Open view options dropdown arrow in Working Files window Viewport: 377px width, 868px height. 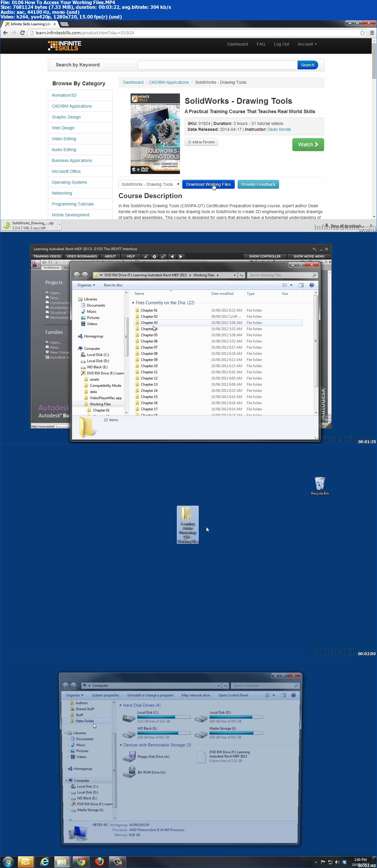[291, 285]
